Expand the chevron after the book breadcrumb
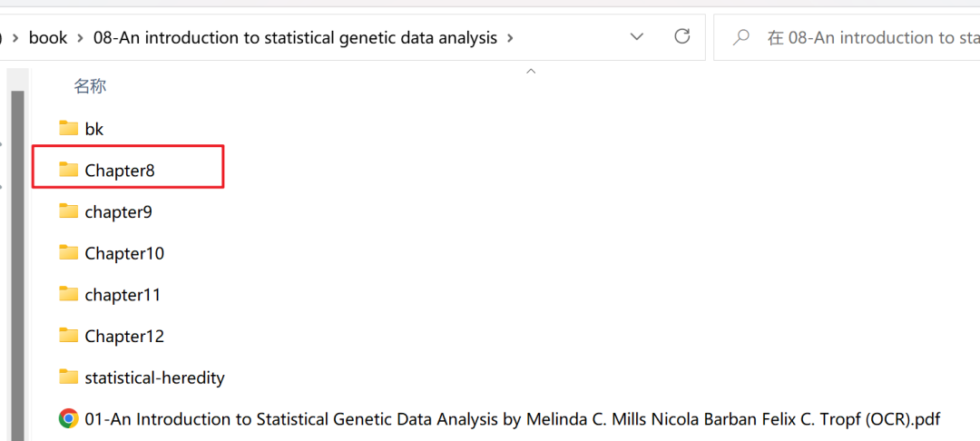This screenshot has width=980, height=441. (x=80, y=38)
